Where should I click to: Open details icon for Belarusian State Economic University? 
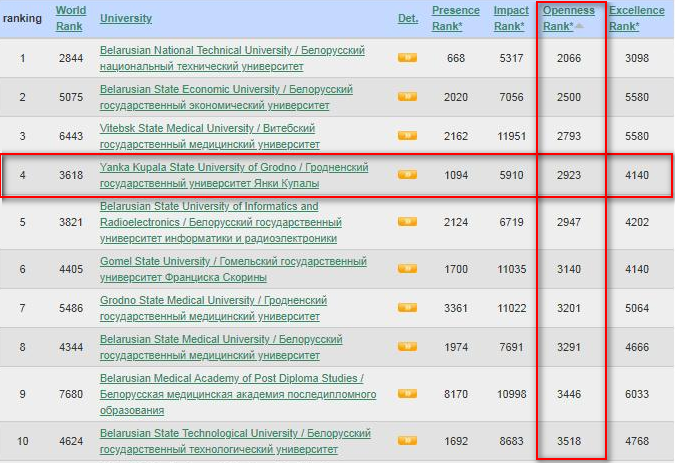(407, 96)
